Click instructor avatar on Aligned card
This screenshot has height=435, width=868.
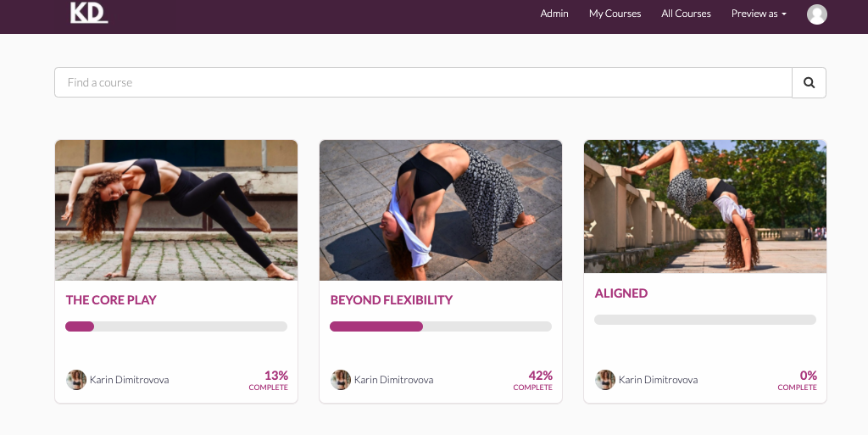pos(605,380)
